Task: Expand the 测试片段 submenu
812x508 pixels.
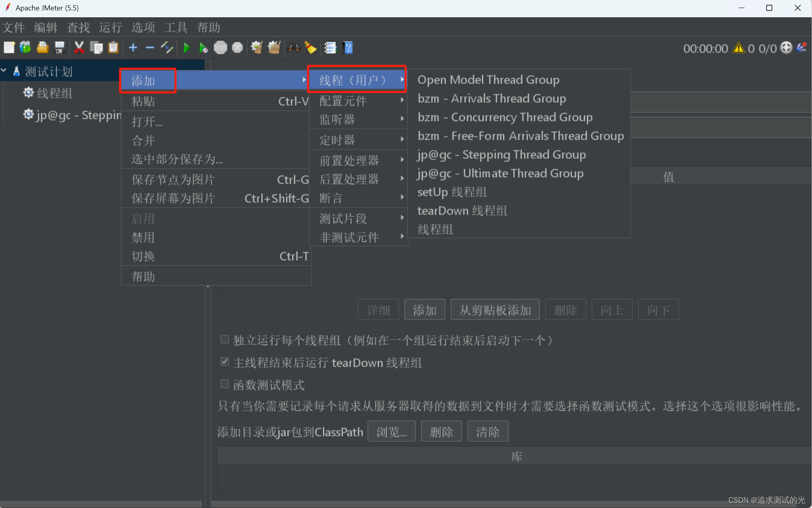Action: pos(359,218)
